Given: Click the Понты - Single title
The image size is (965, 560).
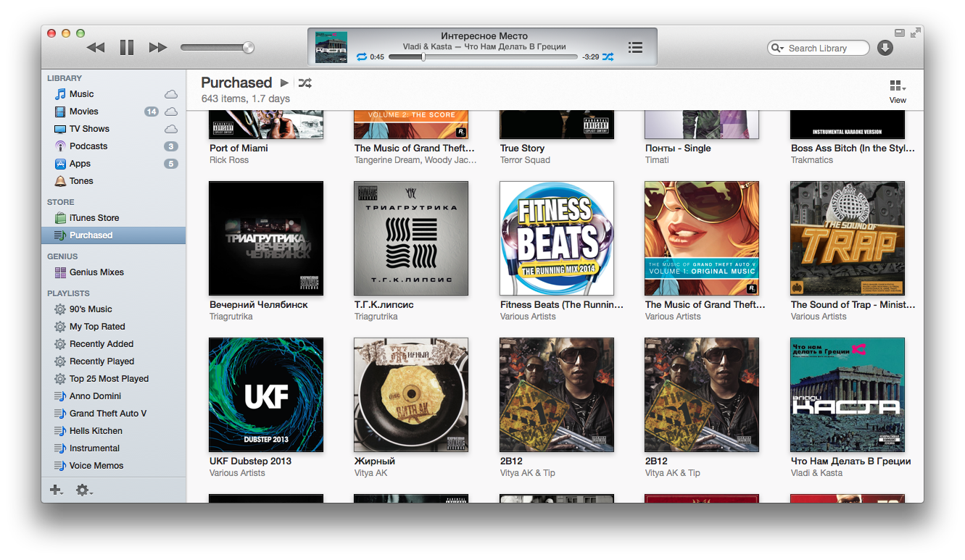Looking at the screenshot, I should [x=678, y=149].
